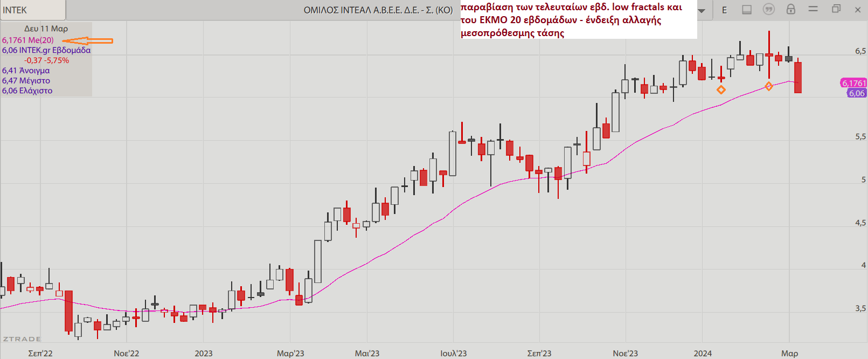
Task: Click the 2023 time axis label
Action: point(204,353)
